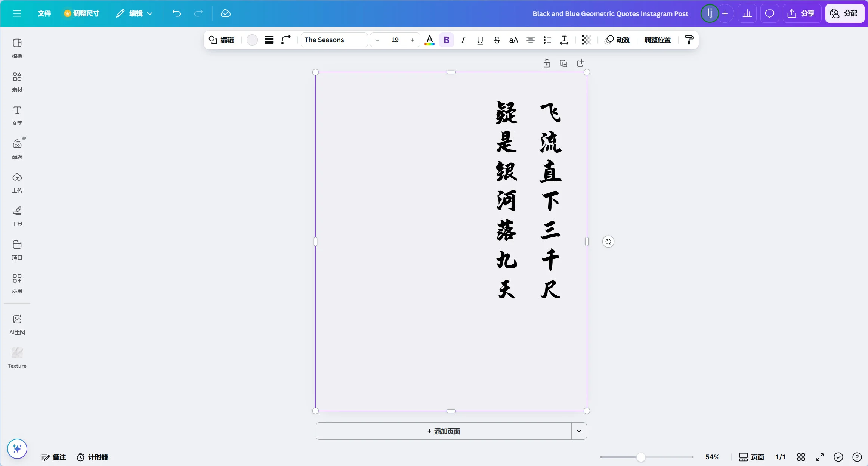
Task: Adjust the zoom slider handle
Action: 641,457
